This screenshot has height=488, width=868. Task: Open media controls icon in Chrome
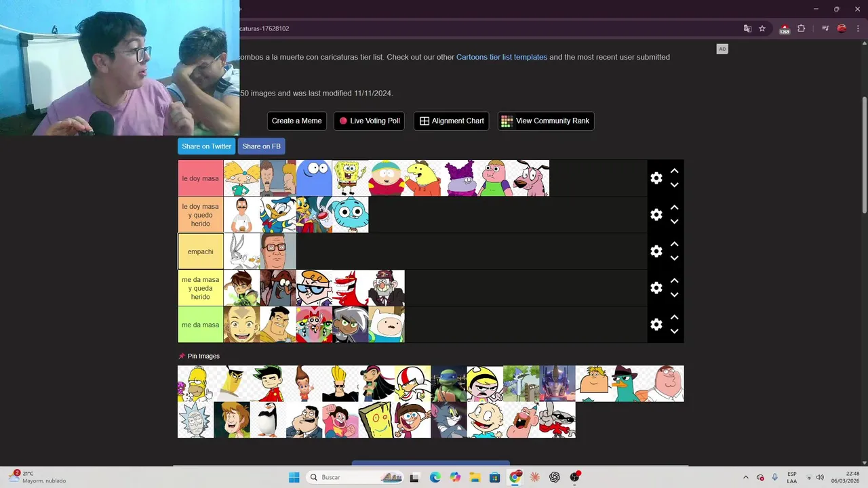pyautogui.click(x=825, y=28)
